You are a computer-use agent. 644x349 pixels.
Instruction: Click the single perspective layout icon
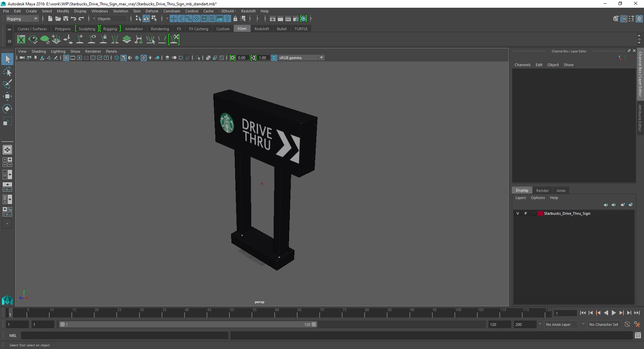pyautogui.click(x=7, y=150)
